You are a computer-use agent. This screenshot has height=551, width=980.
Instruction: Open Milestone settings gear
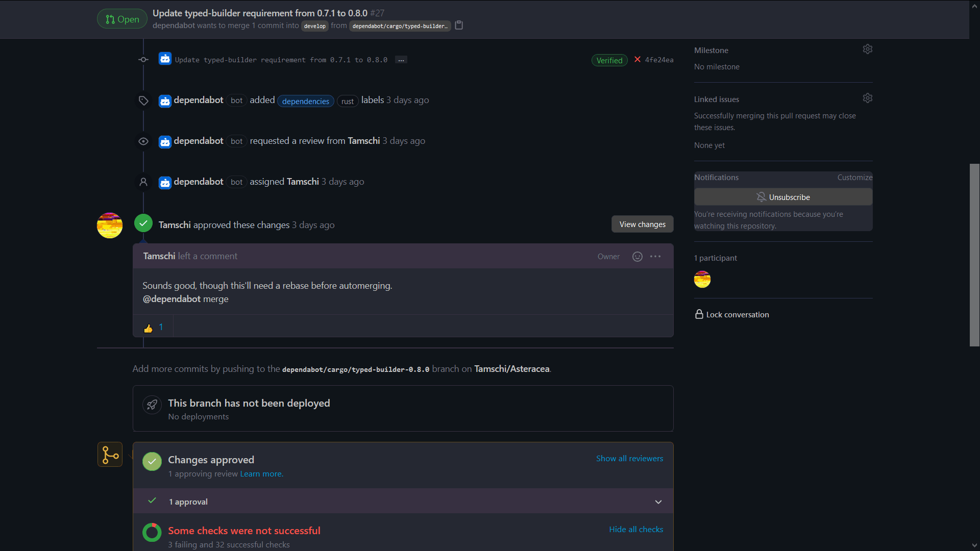(867, 49)
